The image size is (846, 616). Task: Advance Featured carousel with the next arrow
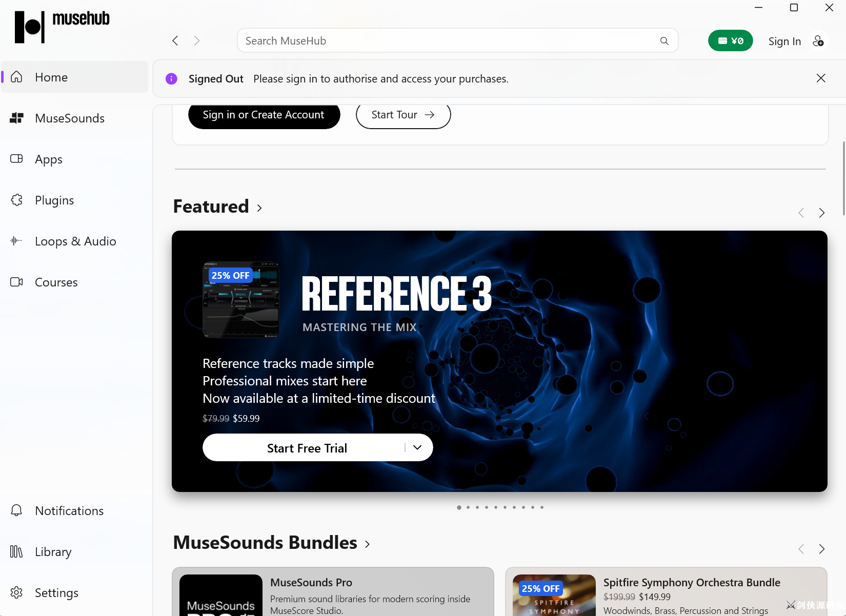point(822,213)
